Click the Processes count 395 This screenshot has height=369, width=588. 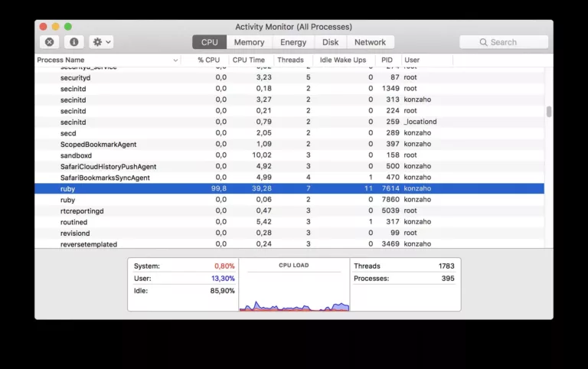coord(448,279)
